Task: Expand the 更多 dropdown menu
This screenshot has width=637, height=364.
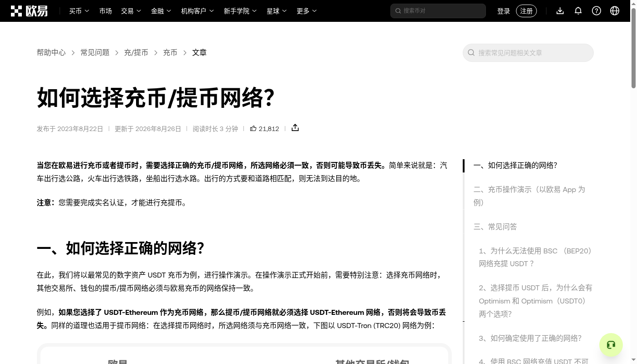Action: click(307, 11)
